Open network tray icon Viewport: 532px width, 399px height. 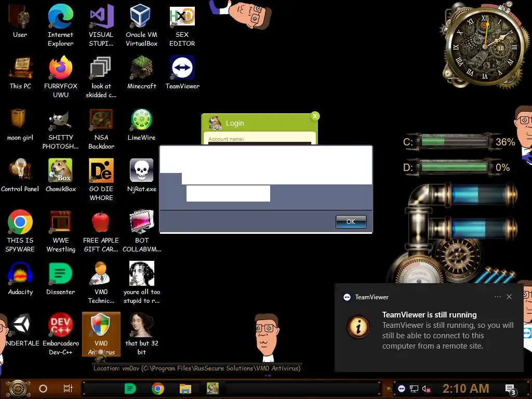point(414,389)
